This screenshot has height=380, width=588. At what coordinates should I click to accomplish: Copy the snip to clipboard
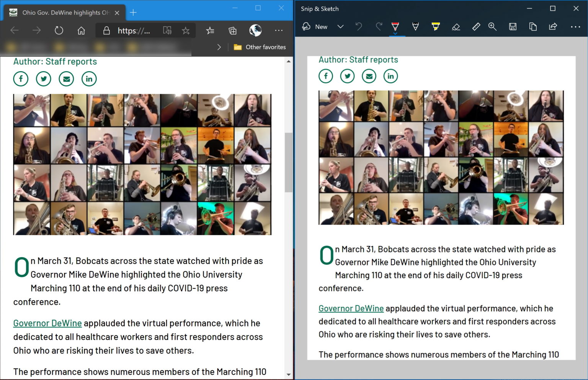(532, 27)
